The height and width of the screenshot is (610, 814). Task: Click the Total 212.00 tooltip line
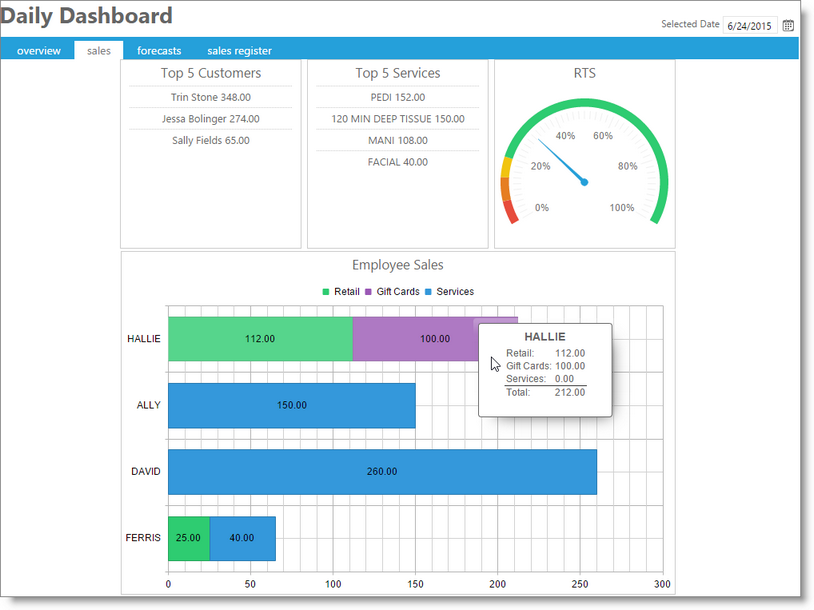click(x=546, y=392)
